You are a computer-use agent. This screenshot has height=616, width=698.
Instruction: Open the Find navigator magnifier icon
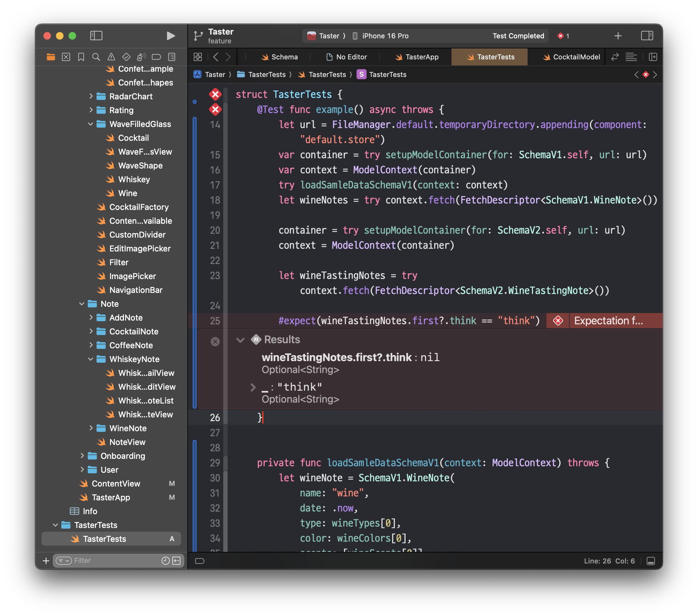(x=96, y=57)
